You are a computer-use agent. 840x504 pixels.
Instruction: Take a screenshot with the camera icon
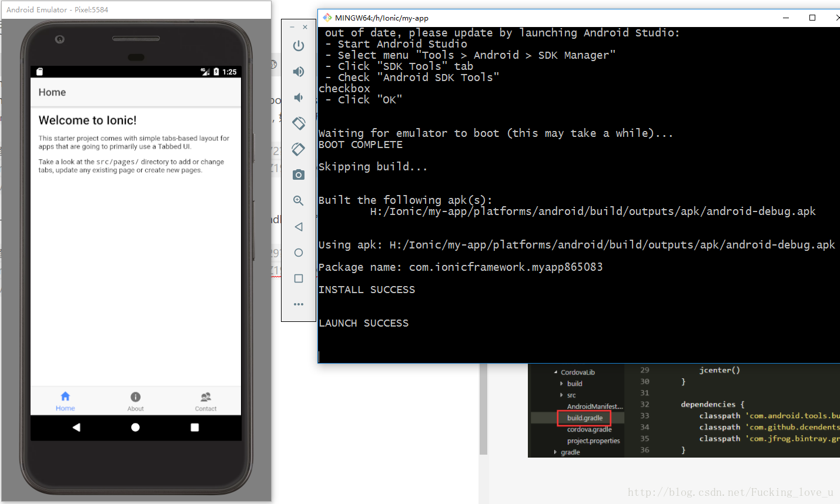299,174
